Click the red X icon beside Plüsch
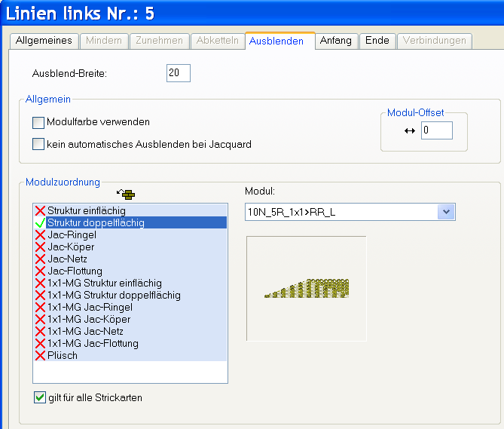 40,355
